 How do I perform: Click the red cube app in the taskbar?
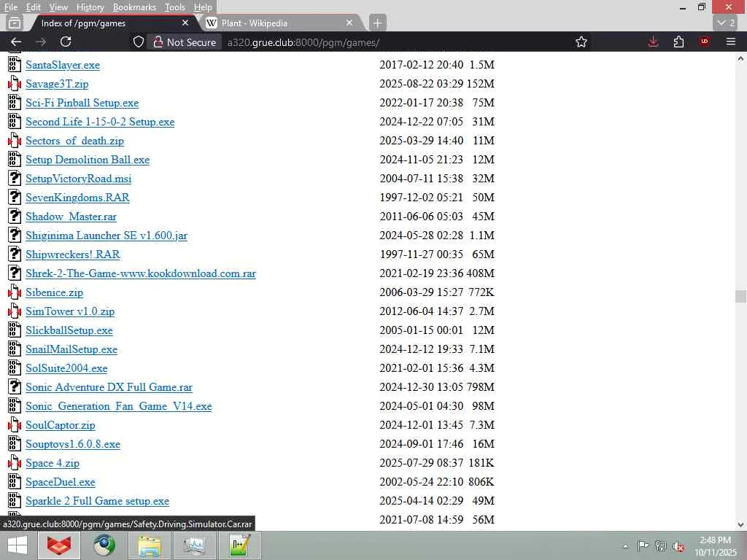pyautogui.click(x=58, y=545)
